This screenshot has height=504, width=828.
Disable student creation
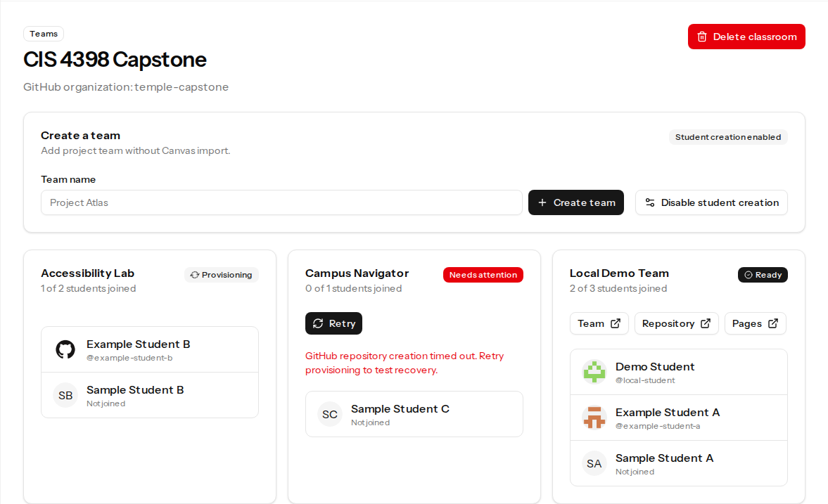coord(711,202)
